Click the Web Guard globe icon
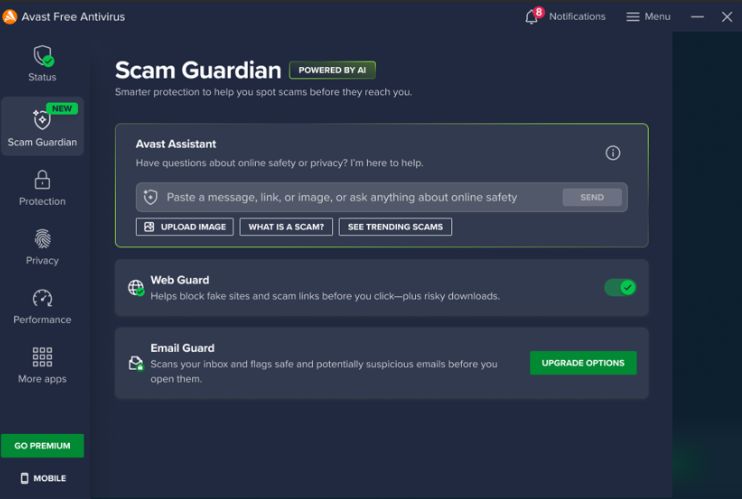742x499 pixels. 136,287
